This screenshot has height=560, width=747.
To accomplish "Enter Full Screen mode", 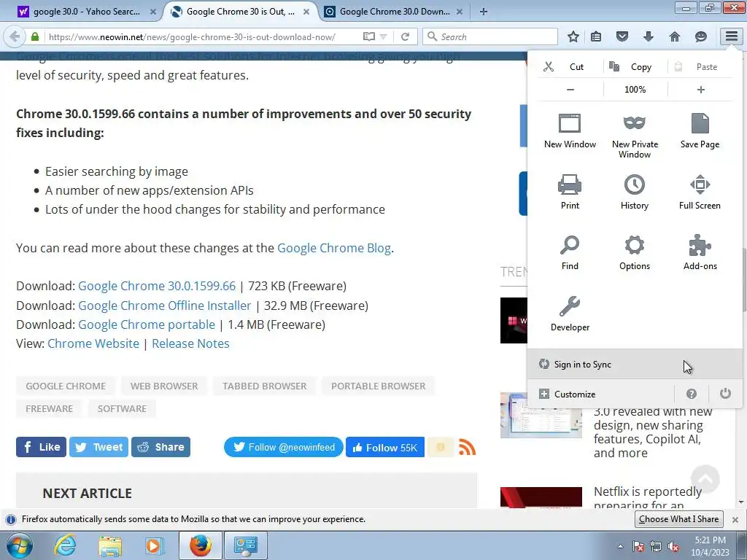I will [x=700, y=192].
